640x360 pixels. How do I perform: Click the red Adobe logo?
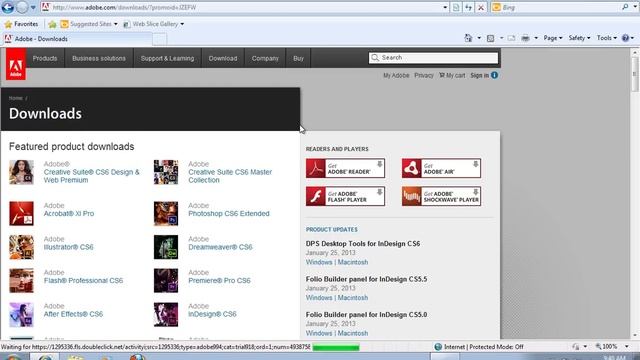16,64
